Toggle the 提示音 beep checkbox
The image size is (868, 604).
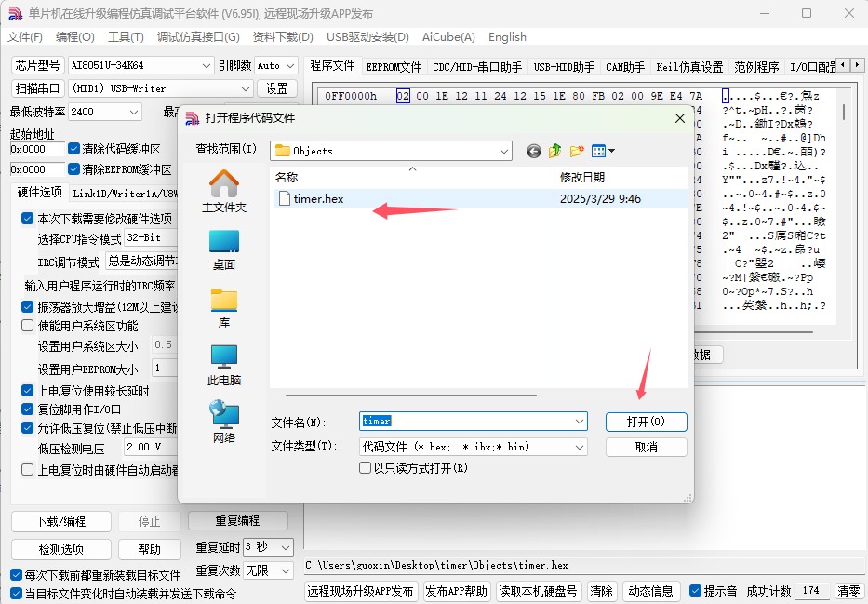coord(695,591)
